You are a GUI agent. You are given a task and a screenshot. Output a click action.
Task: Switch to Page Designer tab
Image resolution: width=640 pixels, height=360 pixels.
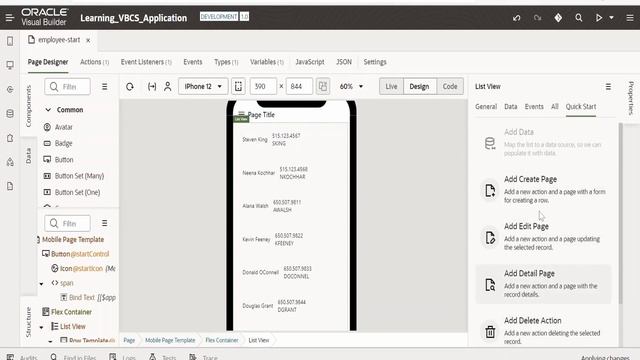(x=48, y=62)
